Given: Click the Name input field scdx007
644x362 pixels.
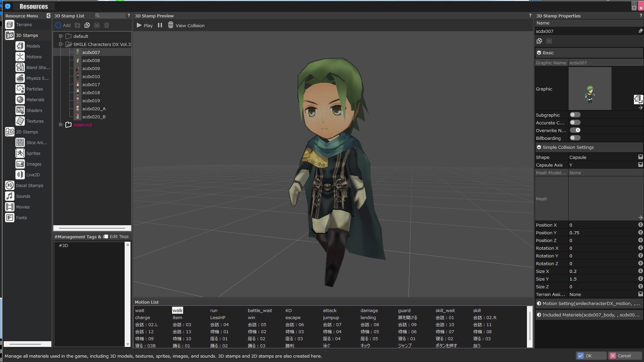Looking at the screenshot, I should pyautogui.click(x=586, y=31).
